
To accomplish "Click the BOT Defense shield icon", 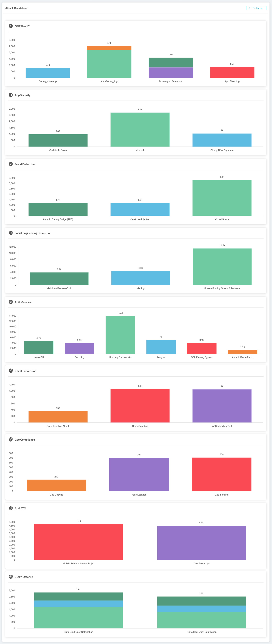I will tap(11, 577).
